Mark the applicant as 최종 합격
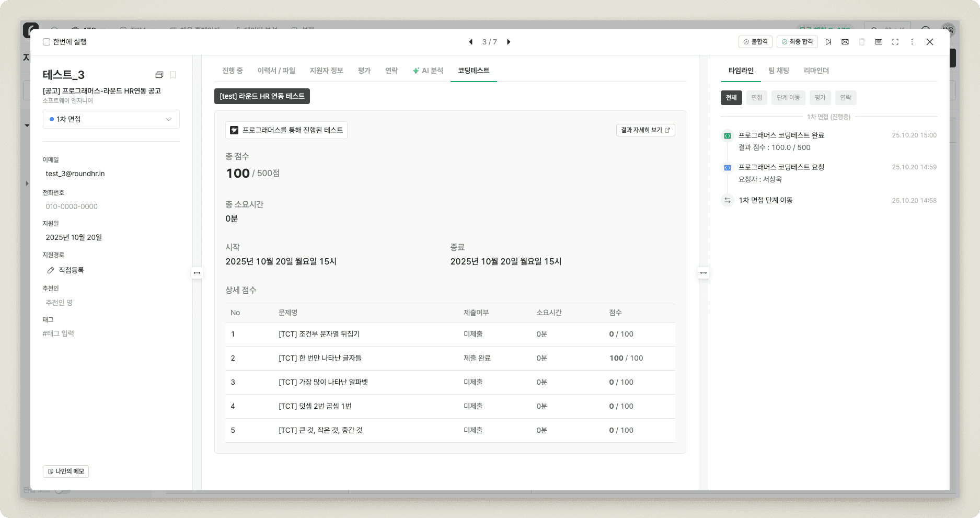This screenshot has width=980, height=518. point(797,42)
